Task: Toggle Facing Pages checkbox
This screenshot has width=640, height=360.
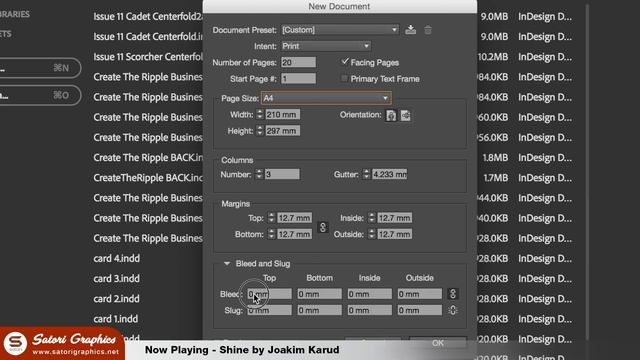Action: 345,62
